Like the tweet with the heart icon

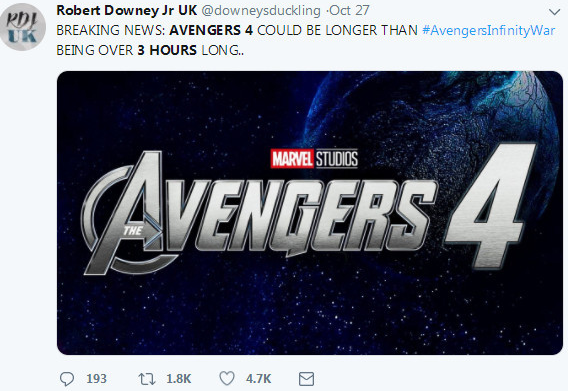click(227, 378)
